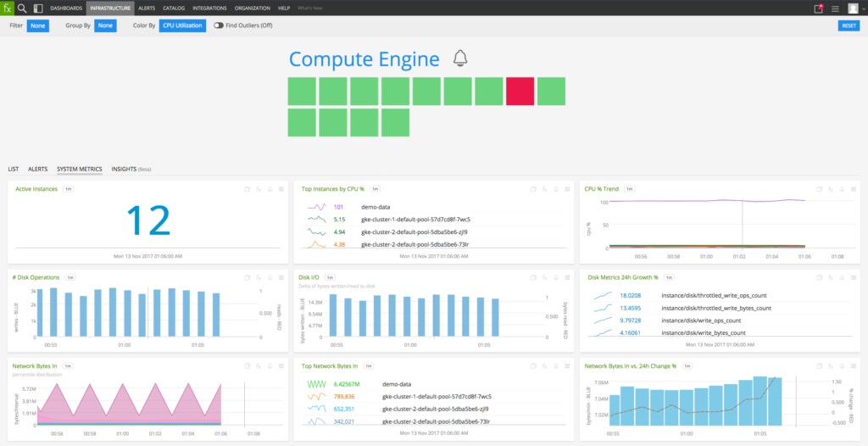Select INFRASTRUCTURE in the top navigation
The width and height of the screenshot is (868, 446).
click(110, 8)
